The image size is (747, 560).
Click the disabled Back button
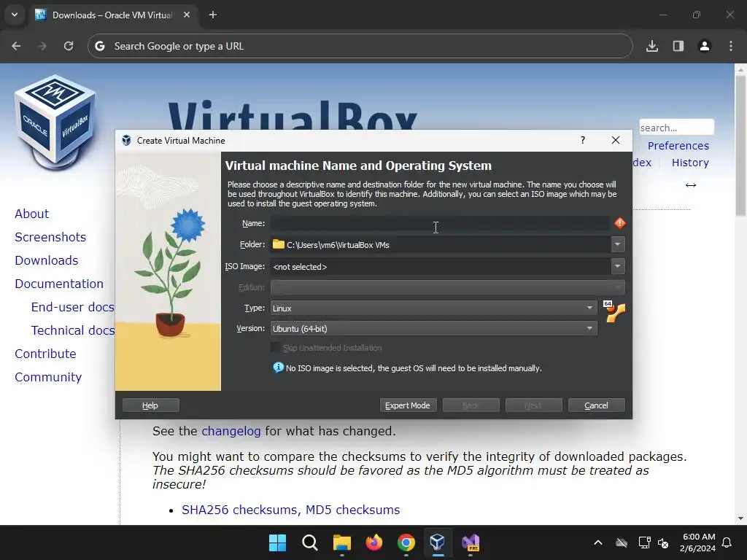point(471,405)
